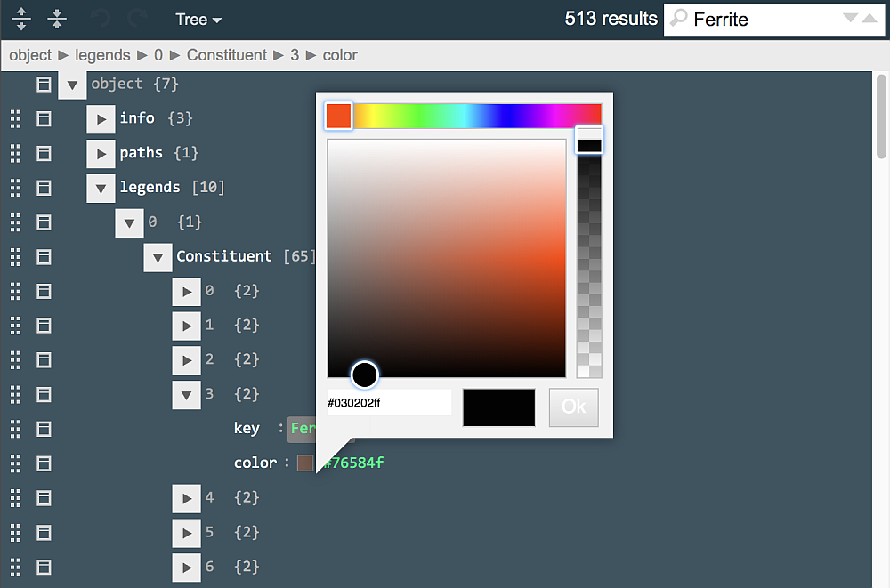Expand item 4 of Constituent
Screen dimensions: 890x588
[x=186, y=498]
